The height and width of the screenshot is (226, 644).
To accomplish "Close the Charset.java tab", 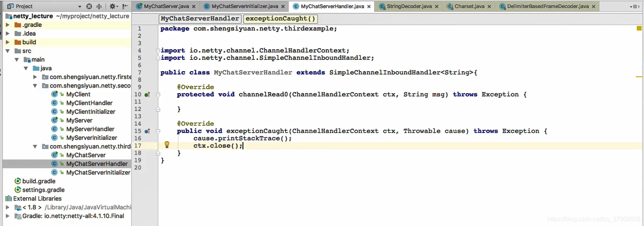I will 489,6.
